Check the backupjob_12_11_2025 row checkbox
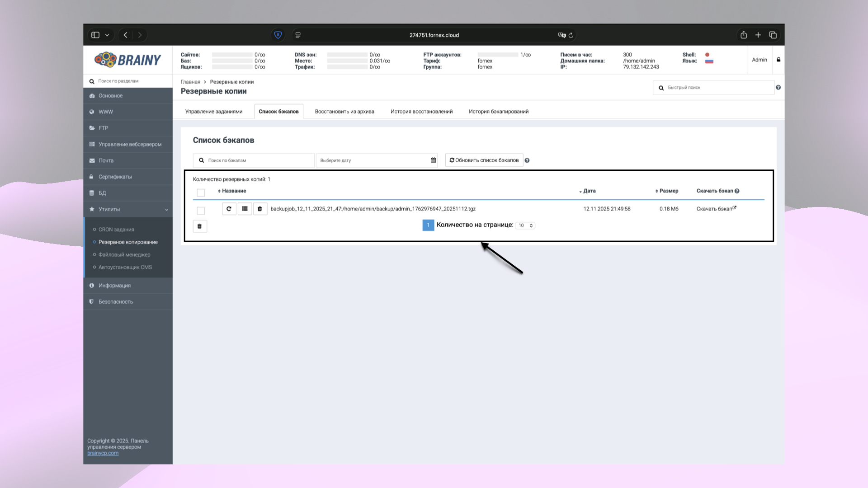The image size is (868, 488). (201, 211)
